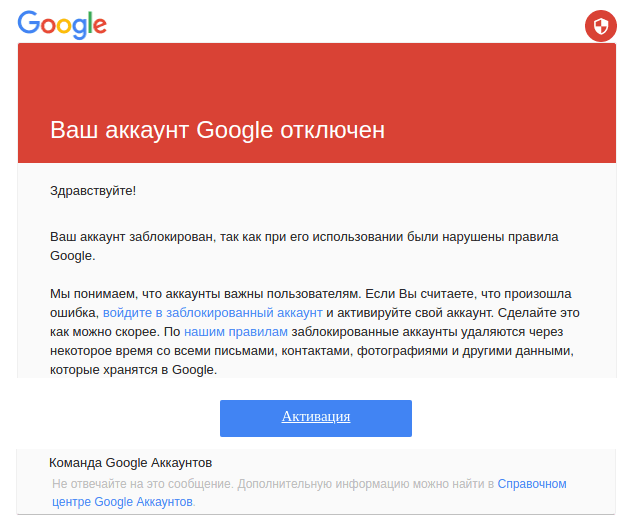Click the Google logo

click(62, 24)
